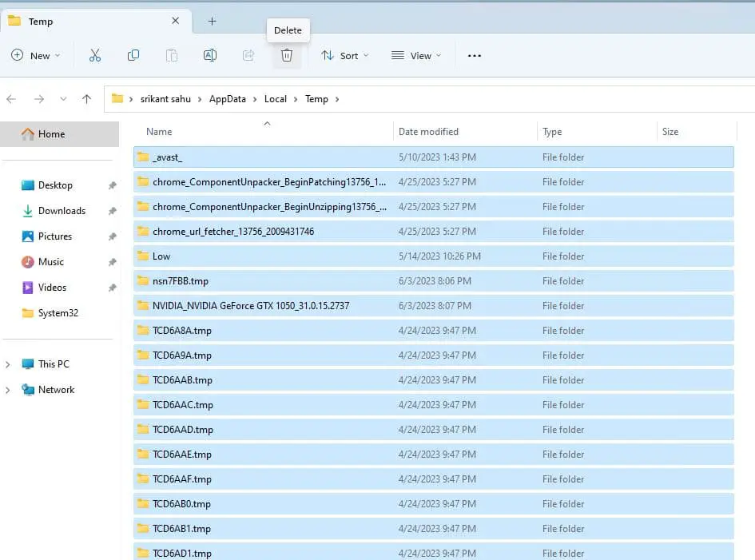This screenshot has width=755, height=560.
Task: Expand chevron after AppData in breadcrumb
Action: click(255, 99)
